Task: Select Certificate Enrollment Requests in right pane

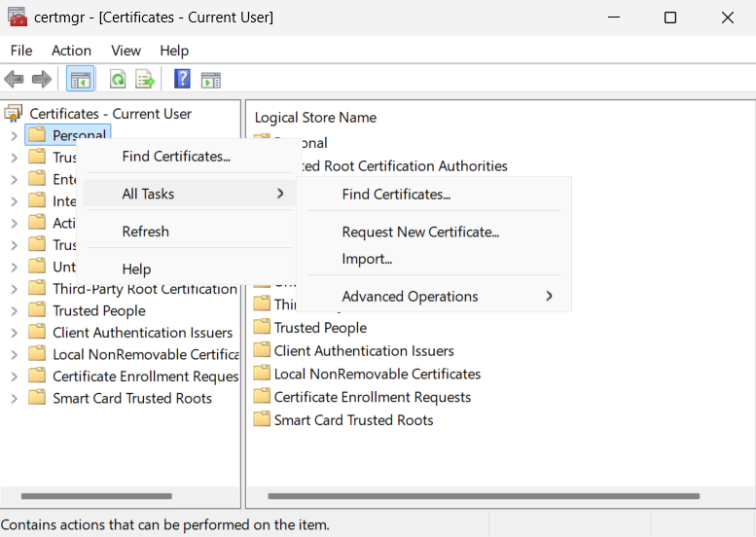Action: point(373,397)
